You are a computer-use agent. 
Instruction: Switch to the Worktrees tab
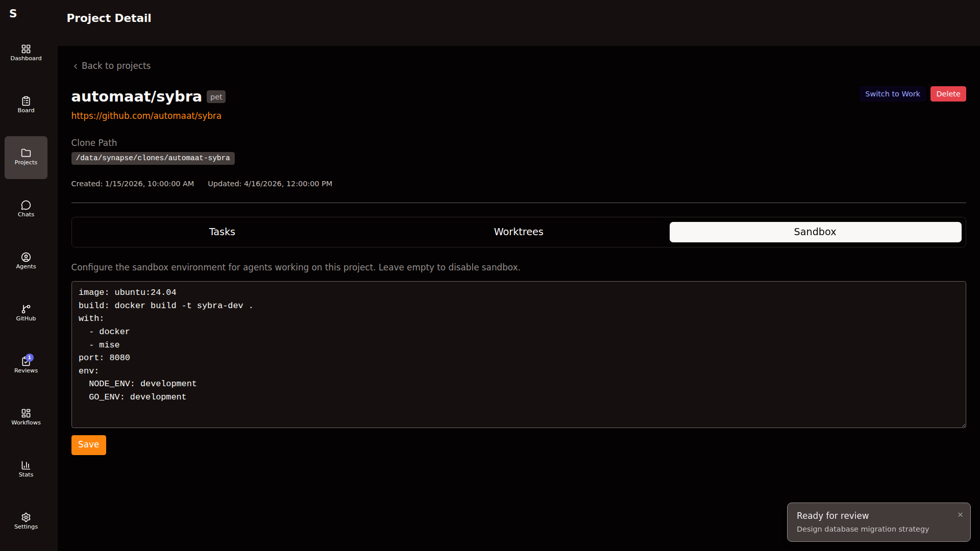tap(518, 232)
